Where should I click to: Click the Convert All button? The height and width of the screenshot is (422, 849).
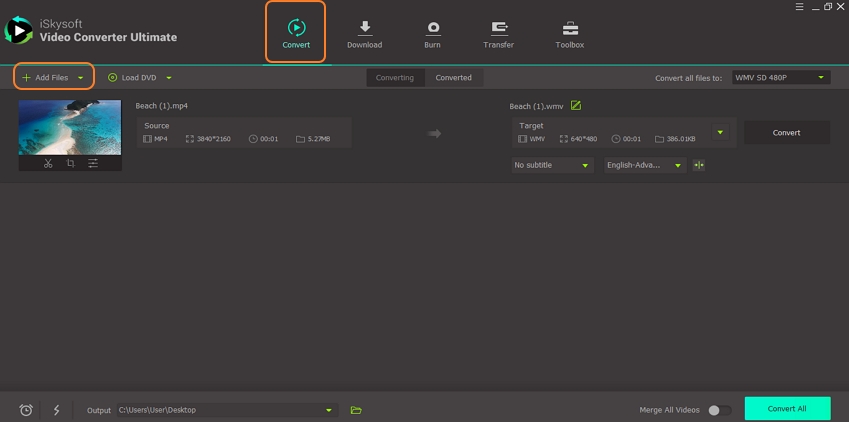(x=787, y=409)
